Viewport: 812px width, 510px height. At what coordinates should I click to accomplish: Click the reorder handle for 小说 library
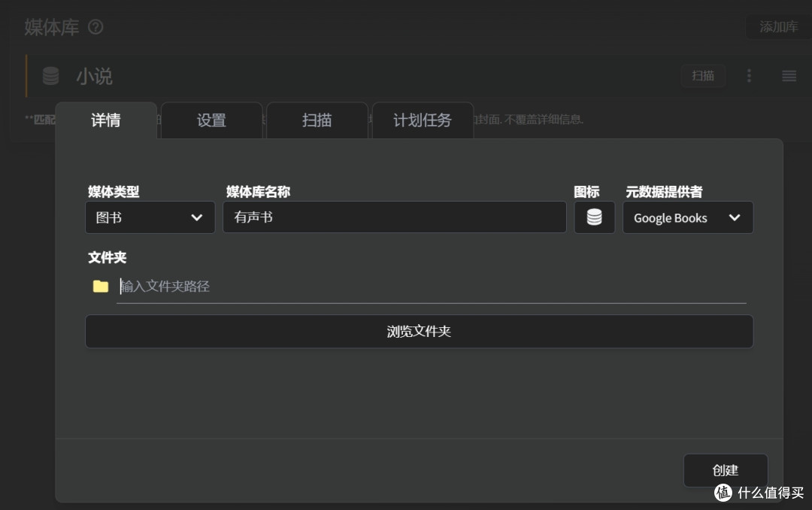789,76
